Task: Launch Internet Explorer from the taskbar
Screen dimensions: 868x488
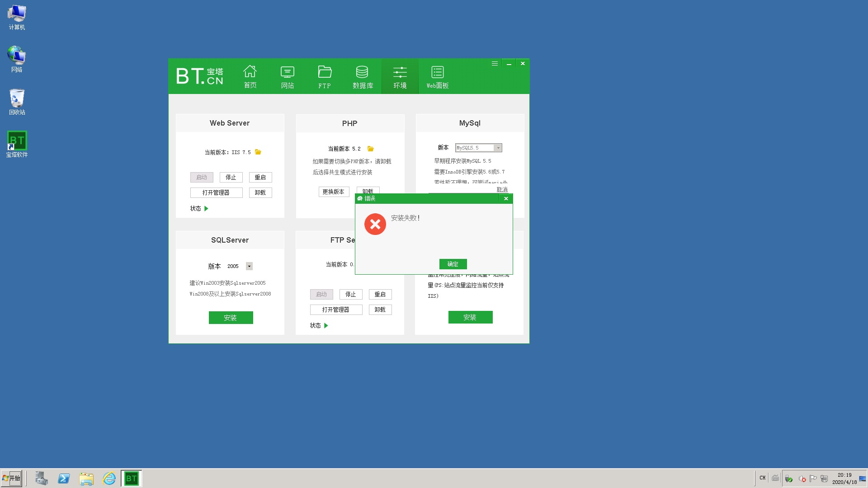Action: click(109, 479)
